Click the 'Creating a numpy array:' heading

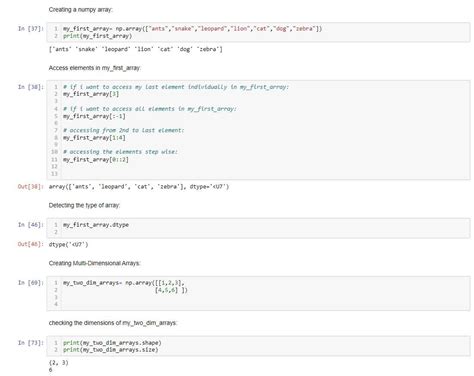coord(81,10)
